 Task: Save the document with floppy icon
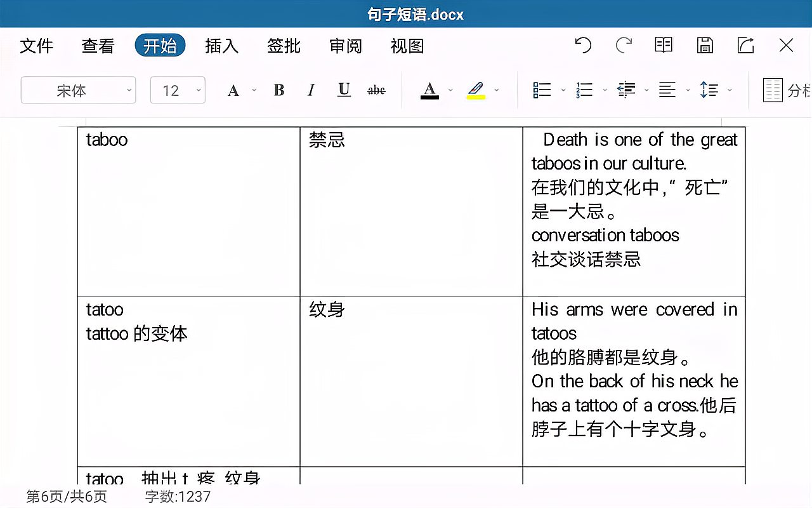point(705,45)
